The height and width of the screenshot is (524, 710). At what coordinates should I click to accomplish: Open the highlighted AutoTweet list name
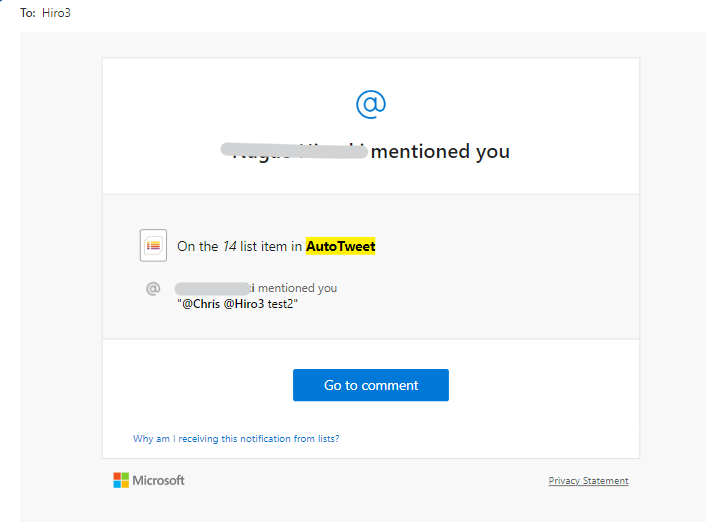[340, 246]
